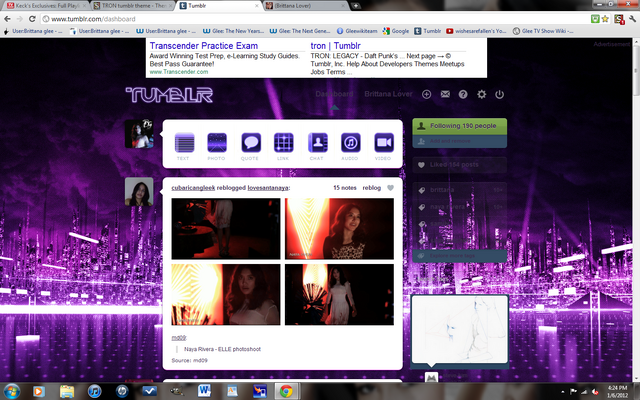640x400 pixels.
Task: Open sketch thumbnail in right sidebar
Action: 460,329
